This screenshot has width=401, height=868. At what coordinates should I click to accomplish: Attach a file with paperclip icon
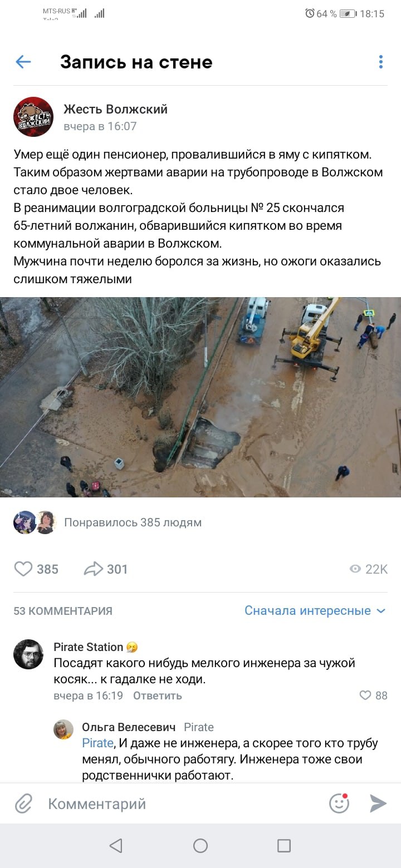23,803
